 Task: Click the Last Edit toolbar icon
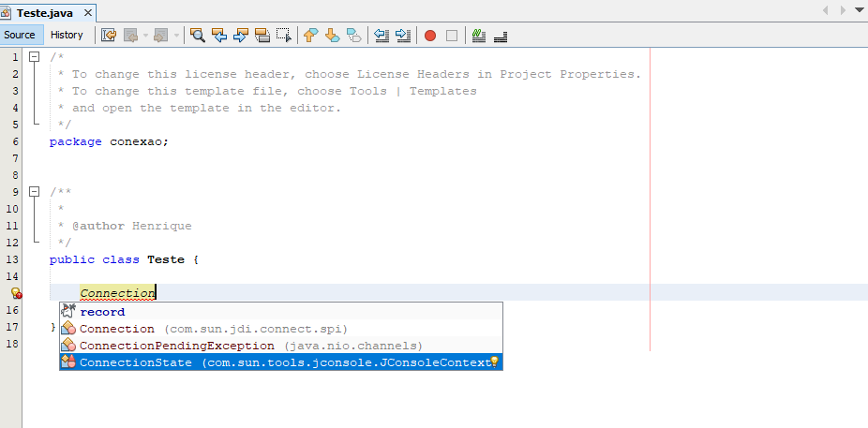[x=109, y=36]
